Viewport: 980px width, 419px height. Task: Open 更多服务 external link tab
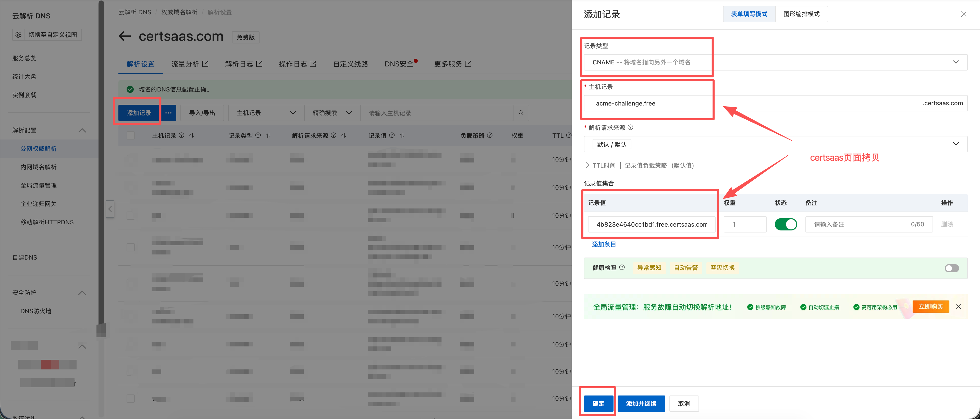pos(453,64)
